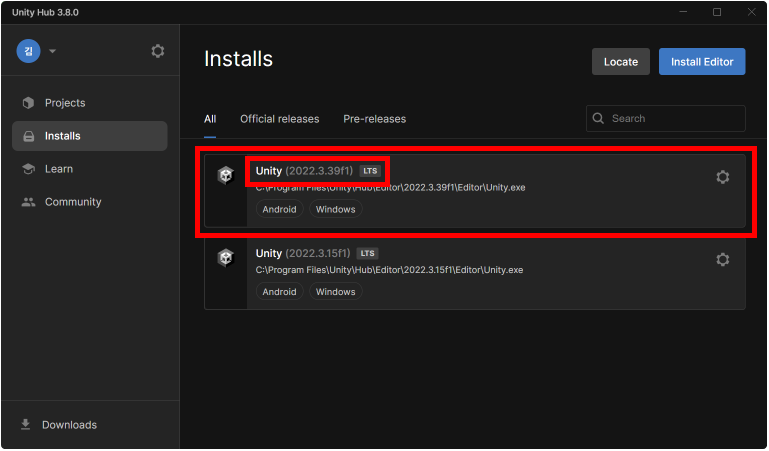Click the LTS badge on 2022.3.15f1
The image size is (769, 451).
(x=367, y=253)
